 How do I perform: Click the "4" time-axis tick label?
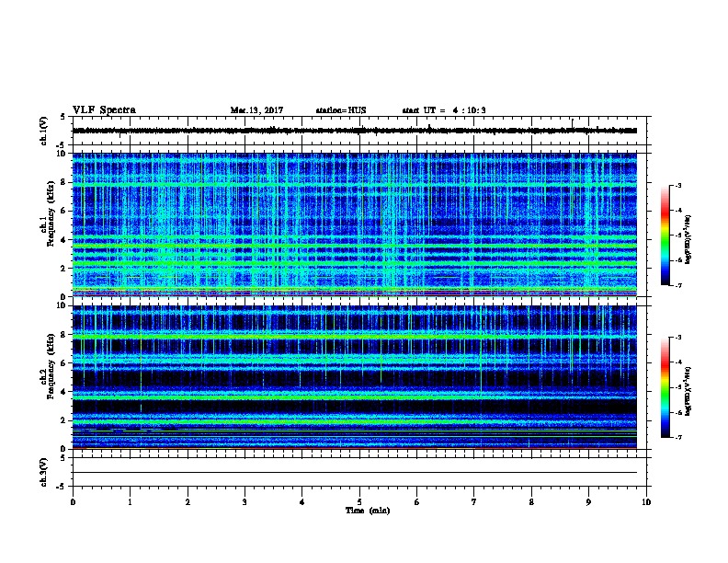click(302, 502)
